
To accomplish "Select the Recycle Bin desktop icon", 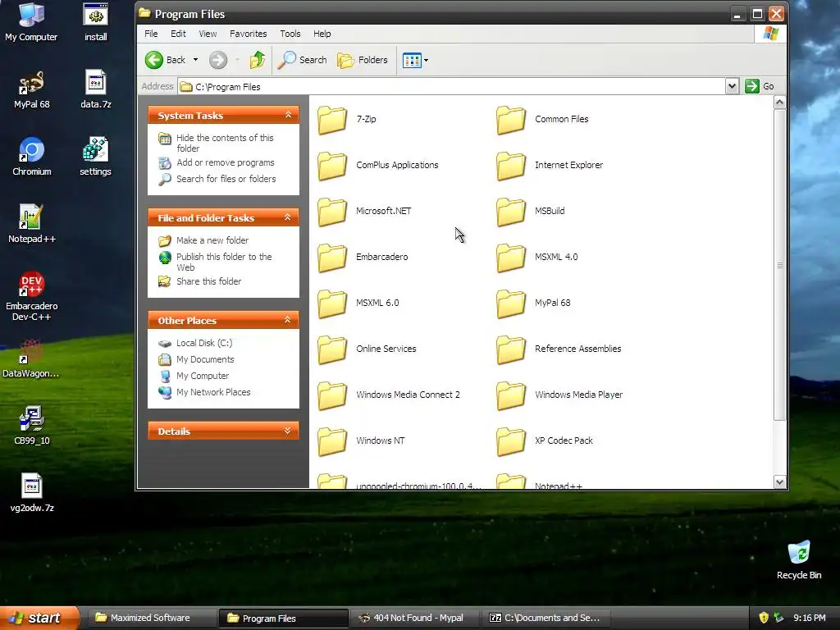I will click(799, 559).
